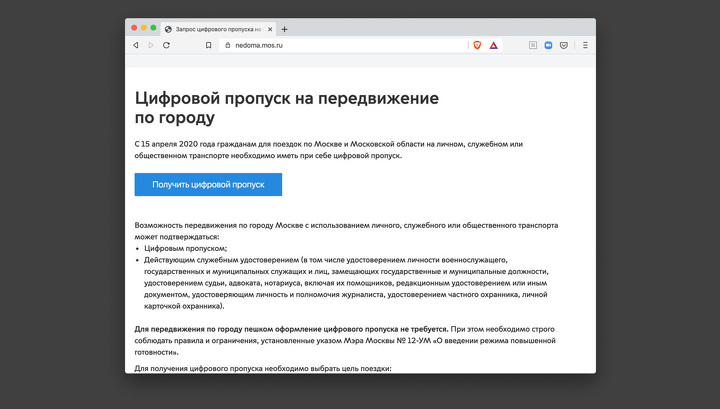Open the Brave Rewards triangle icon
720x409 pixels.
(x=493, y=45)
